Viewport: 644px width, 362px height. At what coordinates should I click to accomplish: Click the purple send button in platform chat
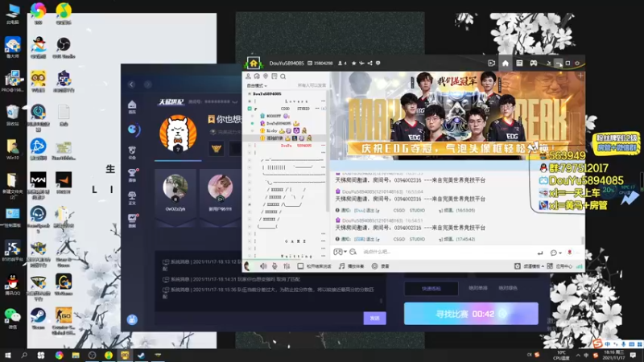tap(374, 318)
